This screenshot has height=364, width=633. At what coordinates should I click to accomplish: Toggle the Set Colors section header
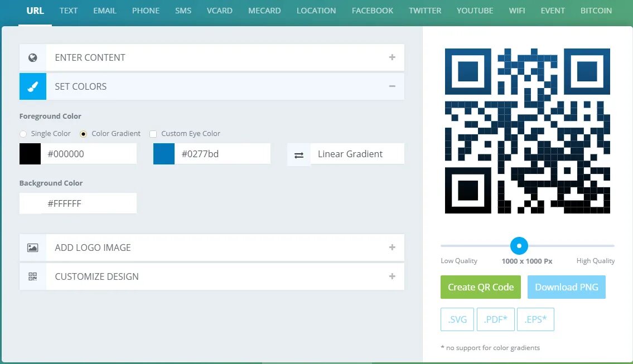coord(211,86)
